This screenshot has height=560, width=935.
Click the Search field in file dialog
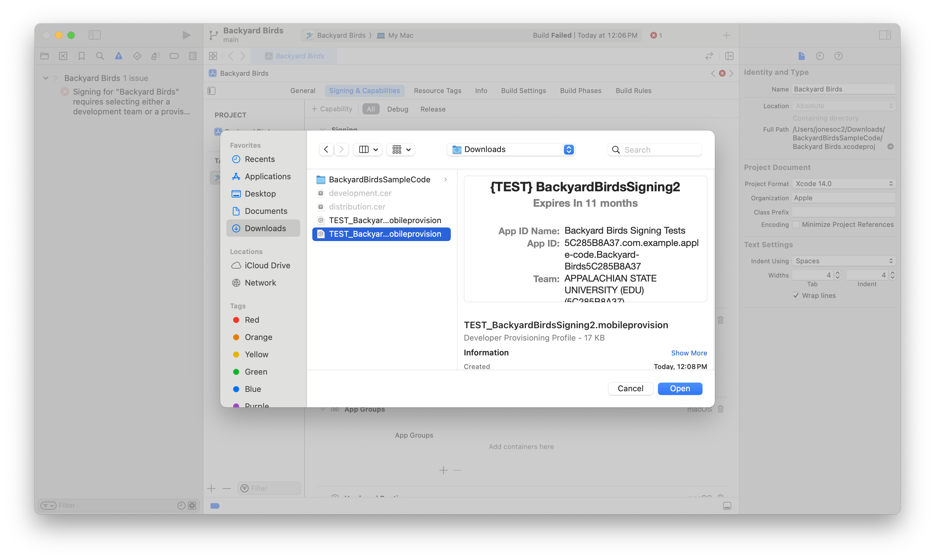655,150
